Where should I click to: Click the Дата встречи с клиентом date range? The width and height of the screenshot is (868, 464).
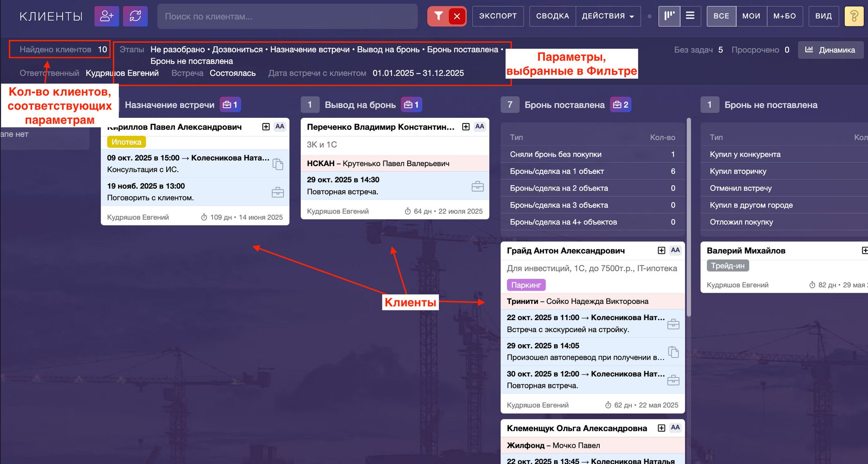[418, 73]
